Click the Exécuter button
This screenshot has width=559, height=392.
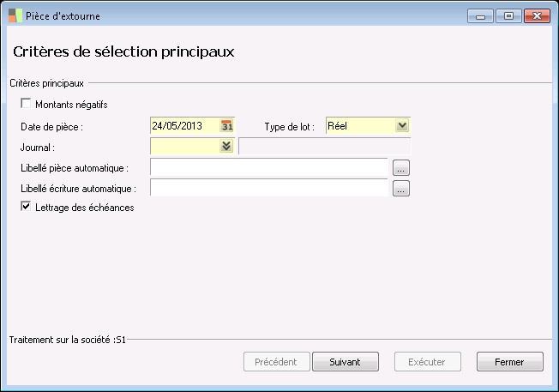pyautogui.click(x=427, y=362)
